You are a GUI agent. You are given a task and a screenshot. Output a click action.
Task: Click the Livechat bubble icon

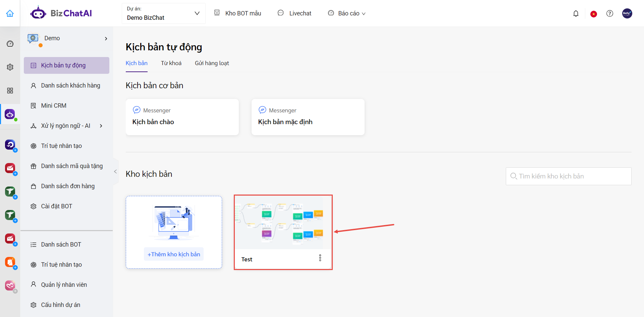[281, 13]
